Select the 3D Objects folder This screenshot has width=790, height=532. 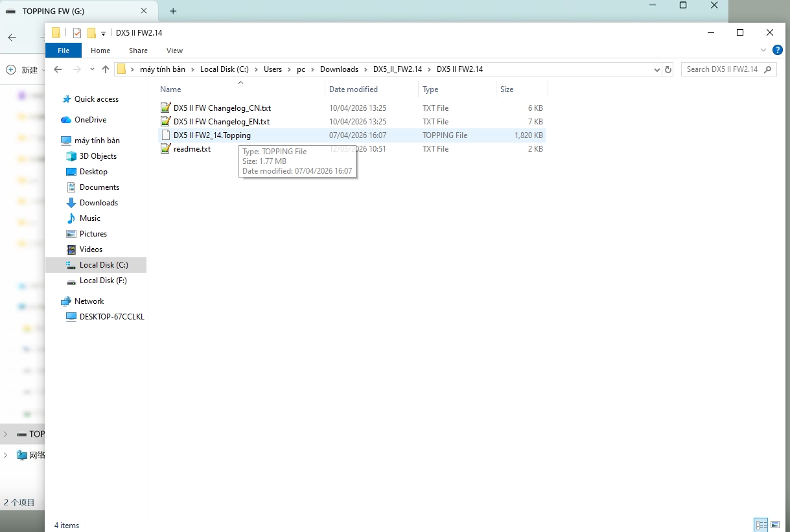pos(97,156)
